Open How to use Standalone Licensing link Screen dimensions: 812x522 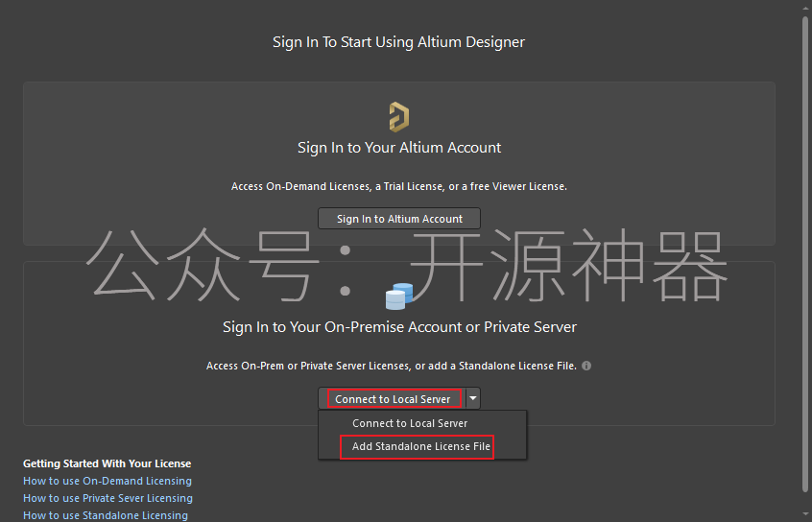tap(106, 515)
